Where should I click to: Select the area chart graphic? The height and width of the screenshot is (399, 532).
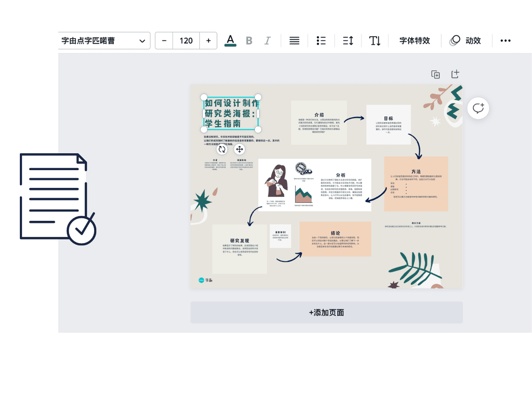click(303, 194)
